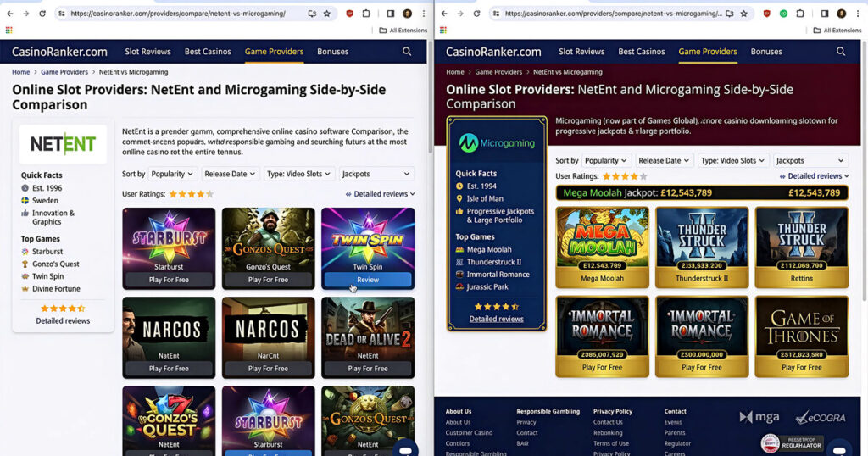This screenshot has width=868, height=456.
Task: Click Play For Free under Game of Thrones
Action: 802,368
